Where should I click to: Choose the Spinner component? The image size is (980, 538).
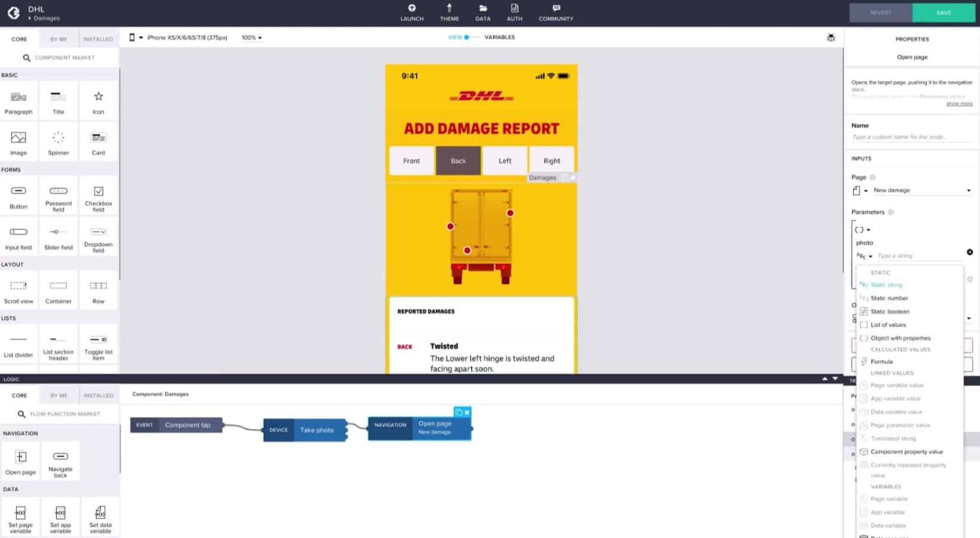click(x=58, y=142)
